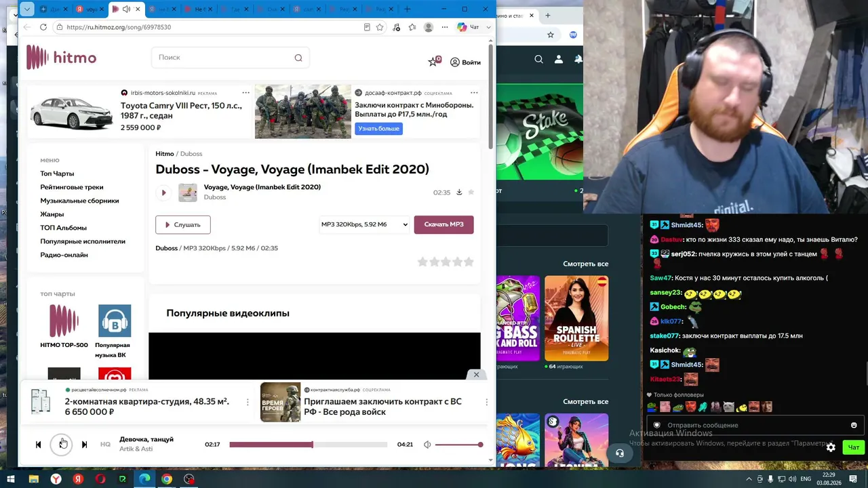
Task: Open the Edge tab actions dropdown
Action: click(x=26, y=9)
